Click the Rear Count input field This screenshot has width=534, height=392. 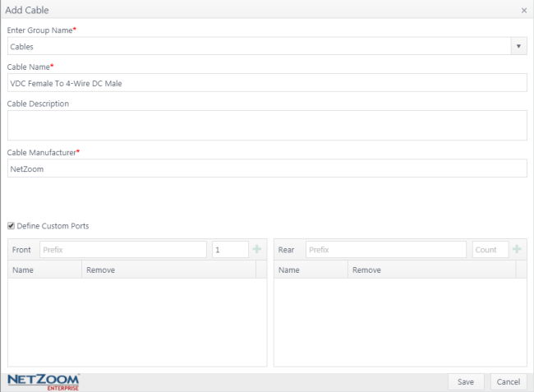click(490, 250)
